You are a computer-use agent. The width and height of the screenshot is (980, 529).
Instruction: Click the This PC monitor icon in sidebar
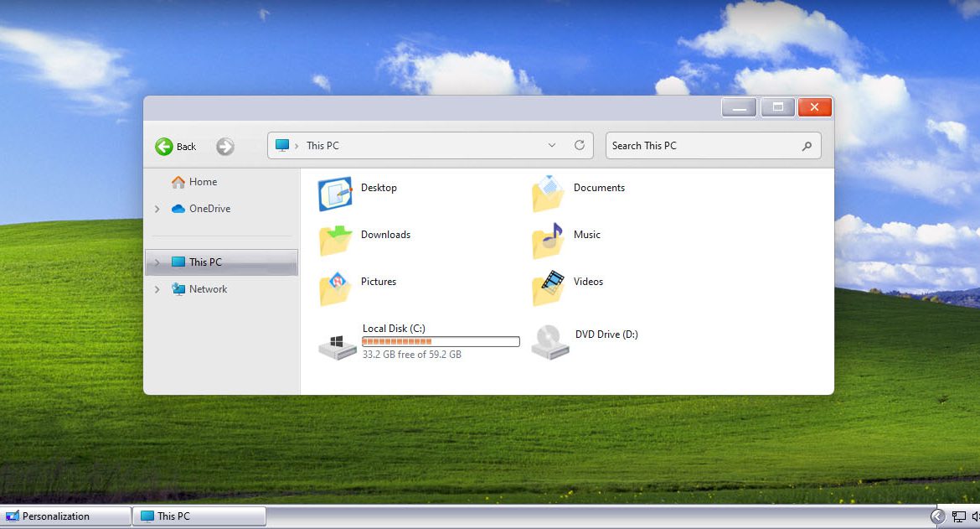178,262
